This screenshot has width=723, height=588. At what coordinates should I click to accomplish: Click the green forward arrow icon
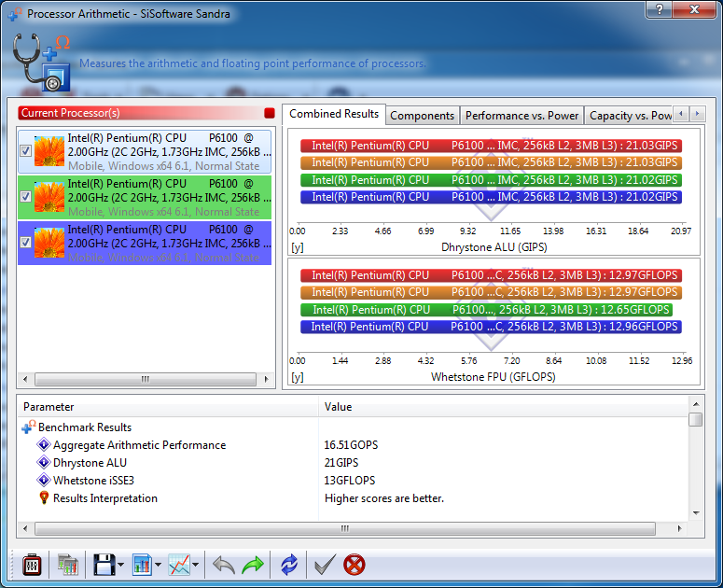[x=253, y=565]
